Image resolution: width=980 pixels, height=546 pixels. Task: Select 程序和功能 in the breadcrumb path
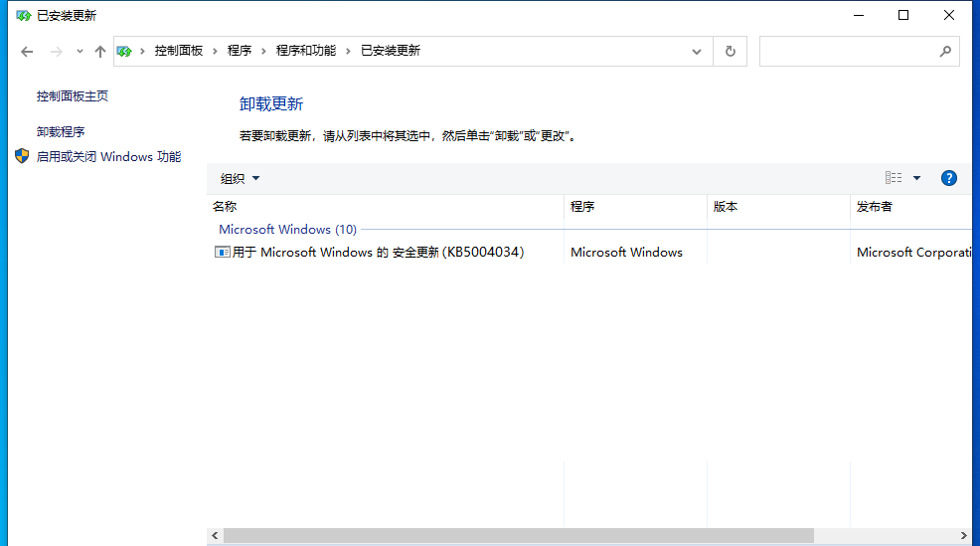coord(306,51)
